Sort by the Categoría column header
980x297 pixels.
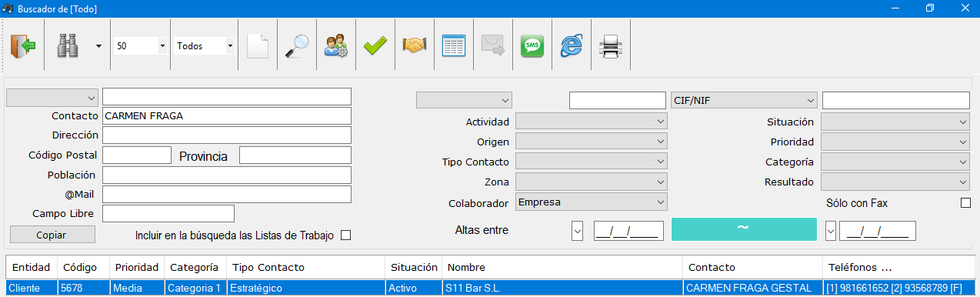tap(195, 267)
